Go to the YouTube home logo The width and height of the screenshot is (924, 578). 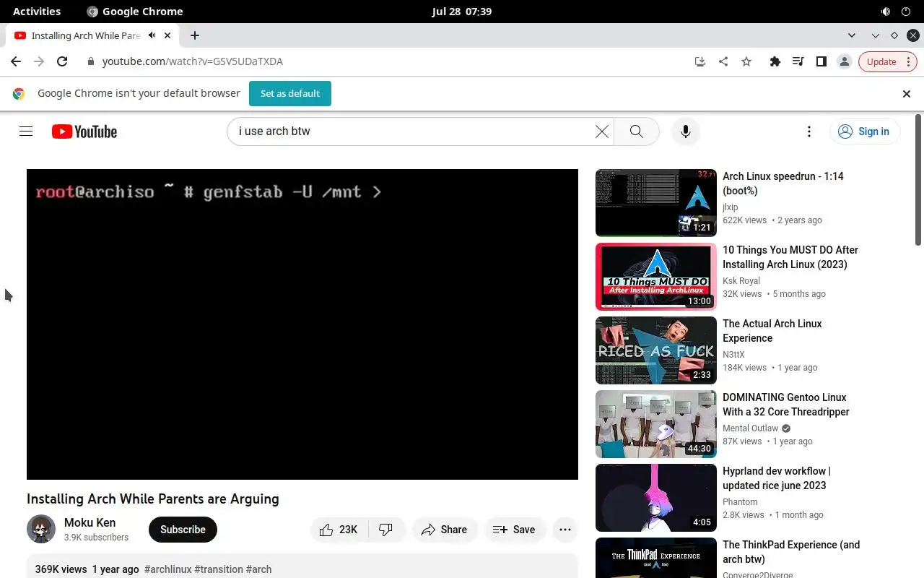click(x=84, y=131)
